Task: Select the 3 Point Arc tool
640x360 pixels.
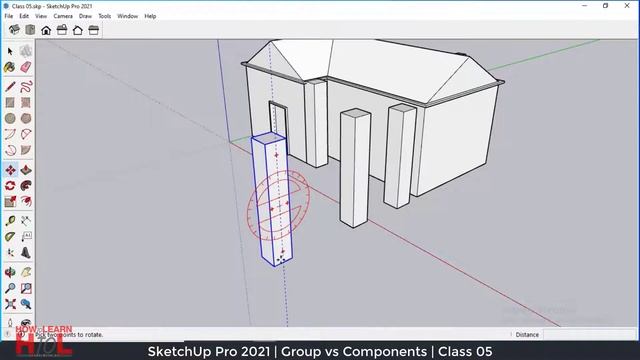Action: tap(10, 150)
